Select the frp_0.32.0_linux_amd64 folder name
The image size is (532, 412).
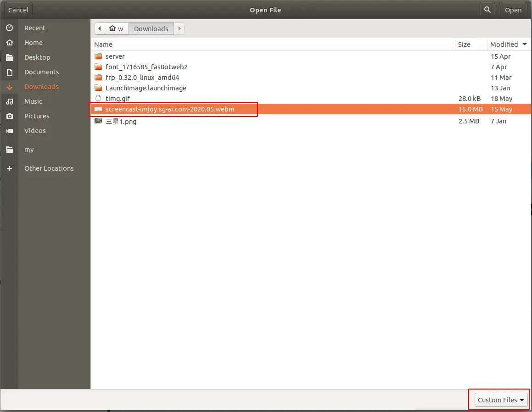(x=142, y=78)
